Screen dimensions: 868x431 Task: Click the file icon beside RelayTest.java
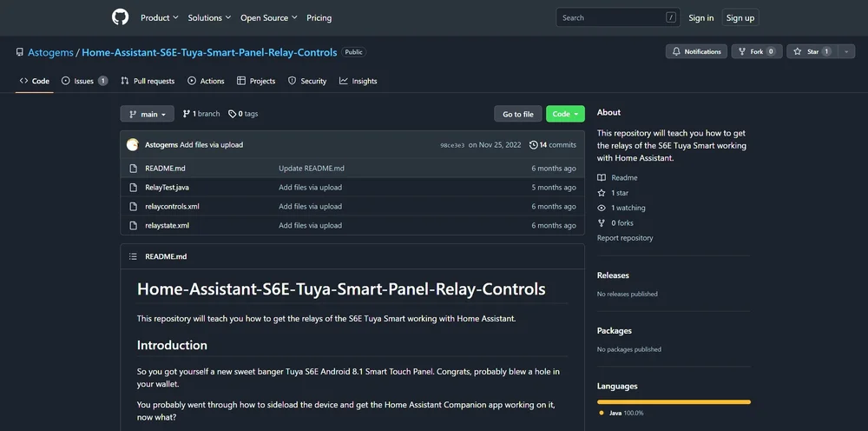(133, 187)
